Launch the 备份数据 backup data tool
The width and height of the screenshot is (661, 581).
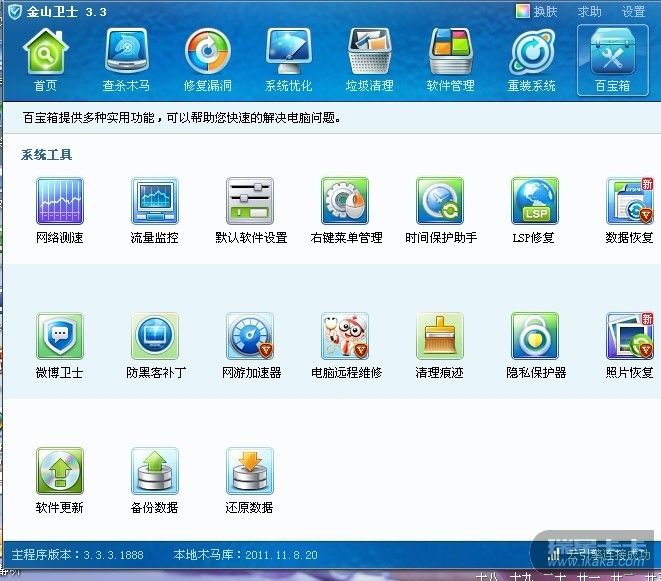[x=155, y=480]
